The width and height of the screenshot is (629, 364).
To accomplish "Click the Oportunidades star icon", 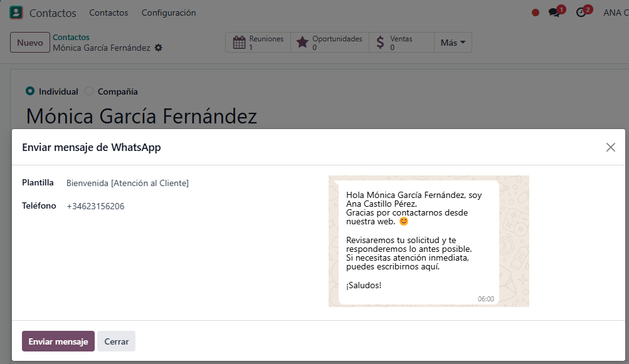I will (302, 43).
